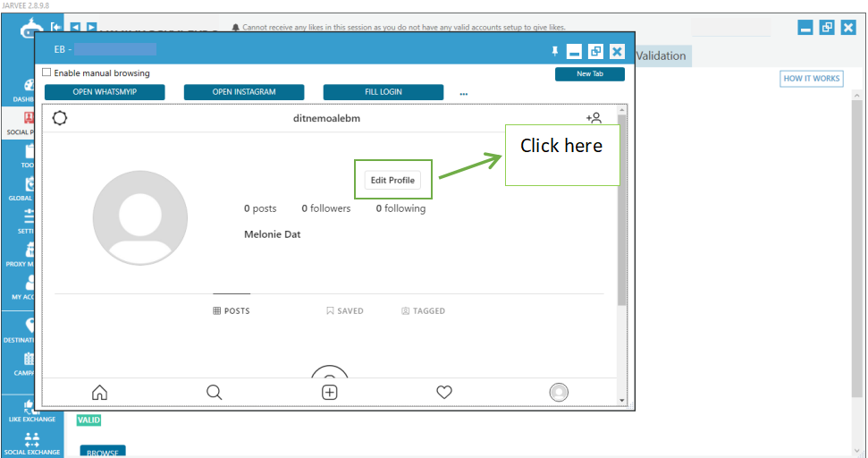The width and height of the screenshot is (868, 458).
Task: Open Instagram settings gear icon
Action: (60, 118)
